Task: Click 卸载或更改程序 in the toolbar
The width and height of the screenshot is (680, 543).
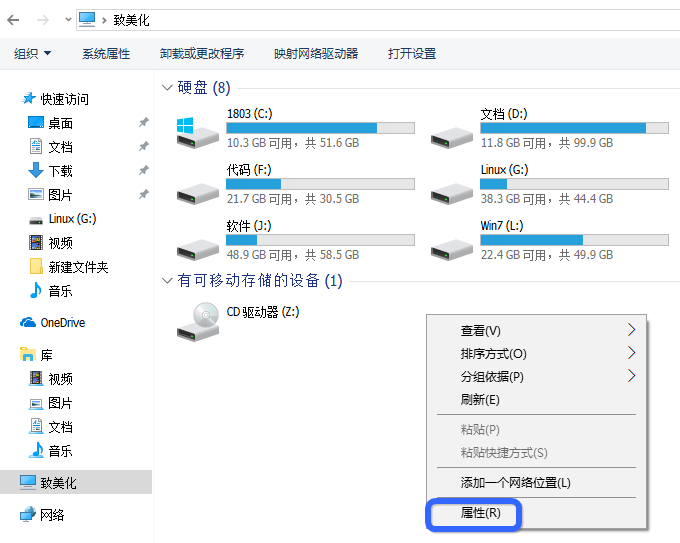Action: tap(202, 54)
